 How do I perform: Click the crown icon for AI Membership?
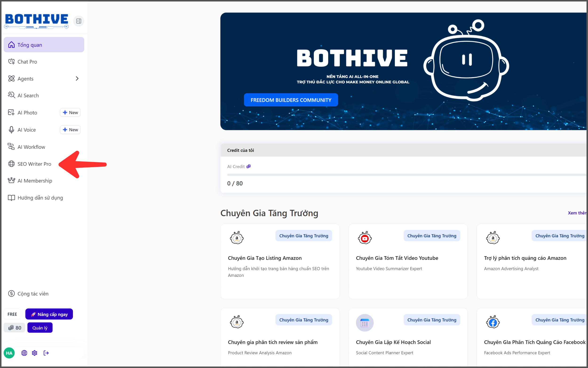12,181
